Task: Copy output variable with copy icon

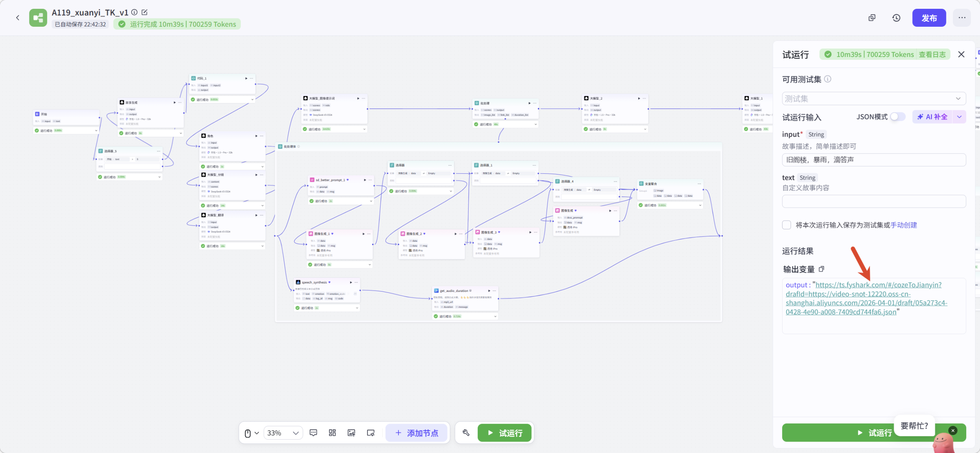Action: [x=822, y=269]
